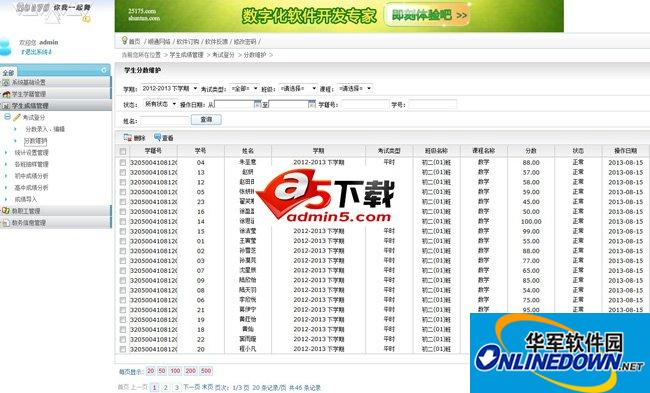Expand the 高中成绩分析 tree node

pyautogui.click(x=6, y=187)
